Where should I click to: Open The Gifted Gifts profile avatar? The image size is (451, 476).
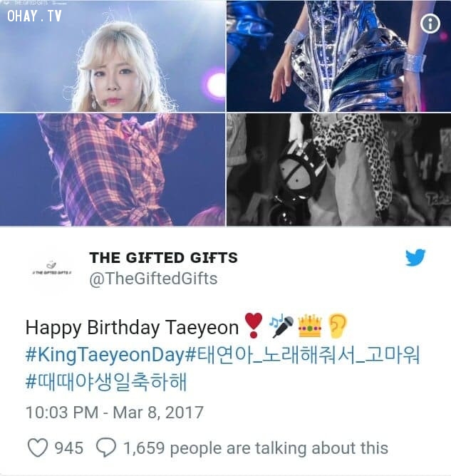point(52,269)
